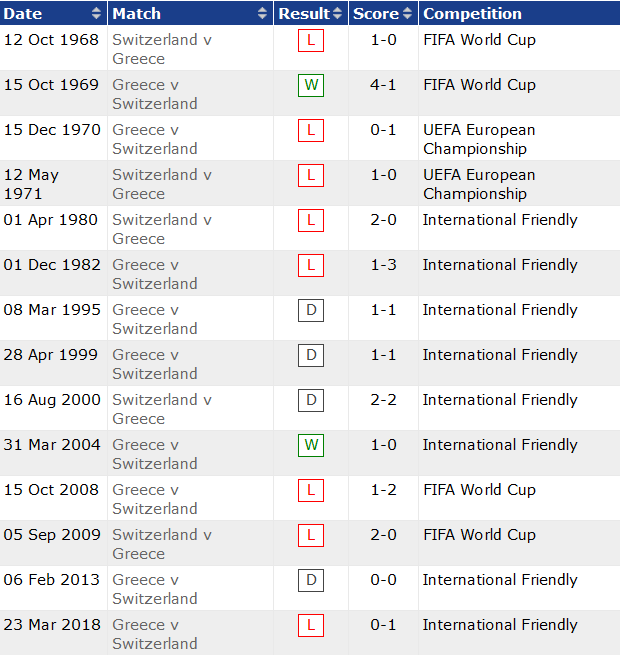Open the Greece v Switzerland match from 2004
Image resolution: width=620 pixels, height=655 pixels.
pos(154,454)
